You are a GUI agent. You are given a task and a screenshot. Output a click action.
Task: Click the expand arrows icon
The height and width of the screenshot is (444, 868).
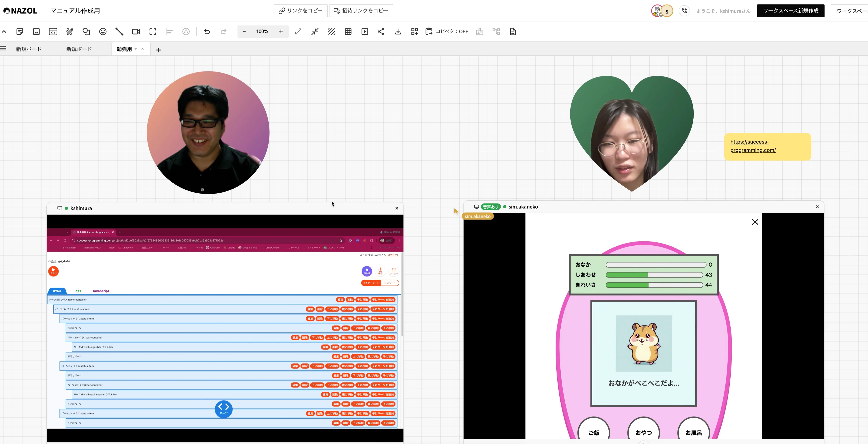[x=298, y=31]
